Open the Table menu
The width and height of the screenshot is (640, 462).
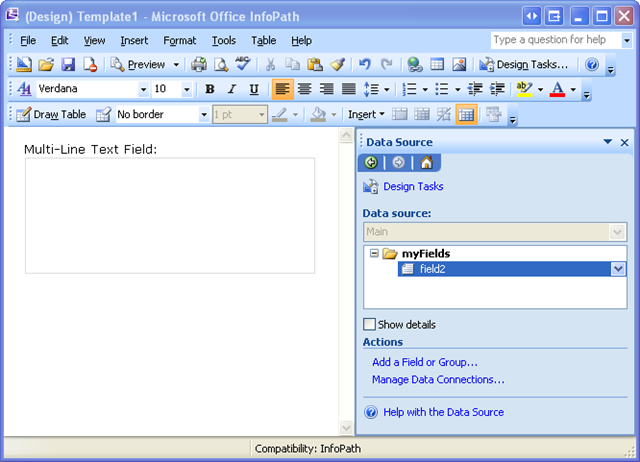tap(264, 40)
